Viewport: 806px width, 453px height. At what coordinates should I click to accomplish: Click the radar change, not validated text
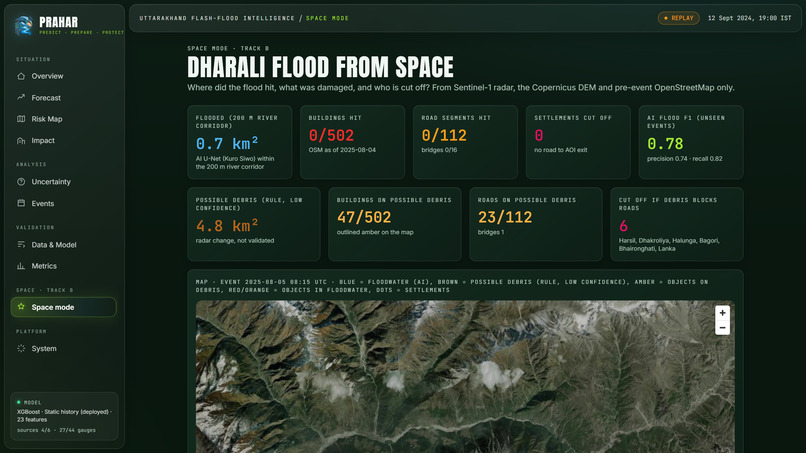235,241
